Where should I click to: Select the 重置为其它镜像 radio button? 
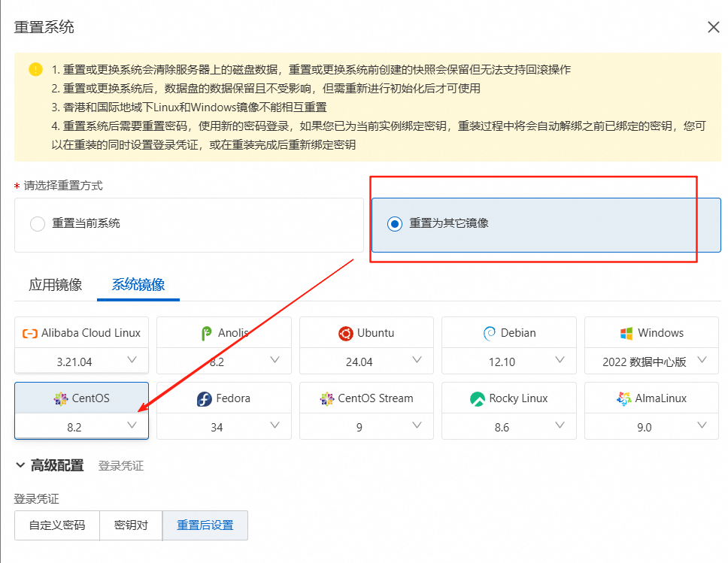[395, 224]
